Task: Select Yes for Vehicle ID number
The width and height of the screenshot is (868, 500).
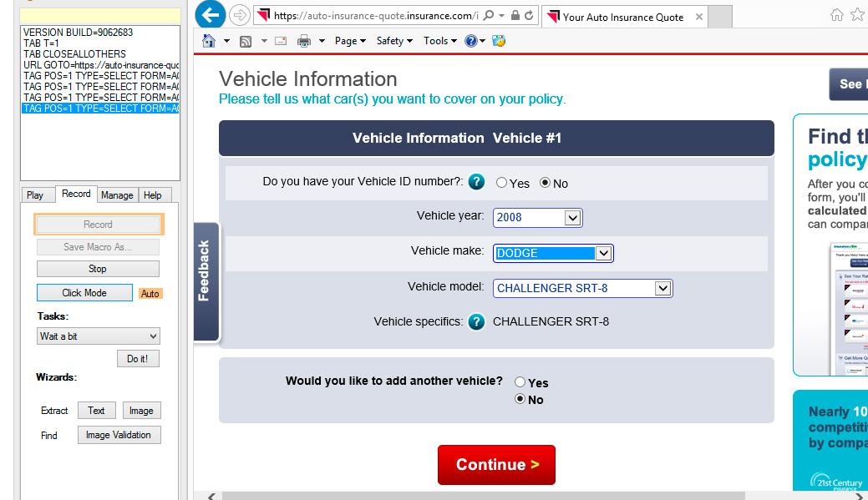Action: [501, 183]
